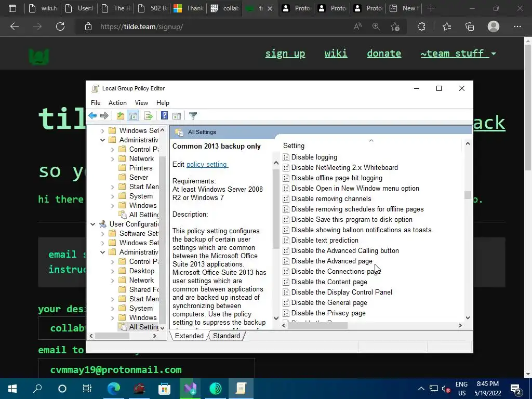Click the Windows Start button

(12, 389)
